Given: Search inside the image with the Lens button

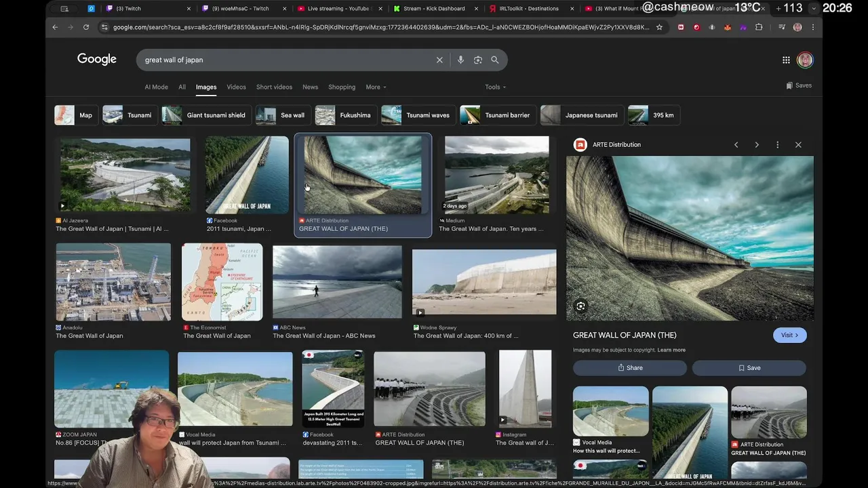Looking at the screenshot, I should click(x=580, y=306).
